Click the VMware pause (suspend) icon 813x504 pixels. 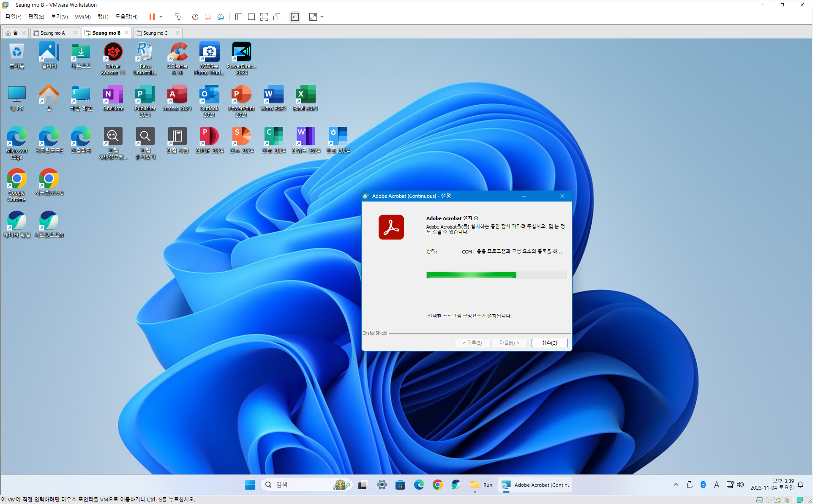[x=152, y=17]
